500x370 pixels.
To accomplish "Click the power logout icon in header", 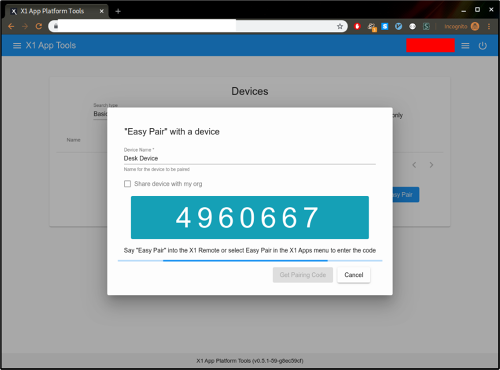I will tap(482, 46).
